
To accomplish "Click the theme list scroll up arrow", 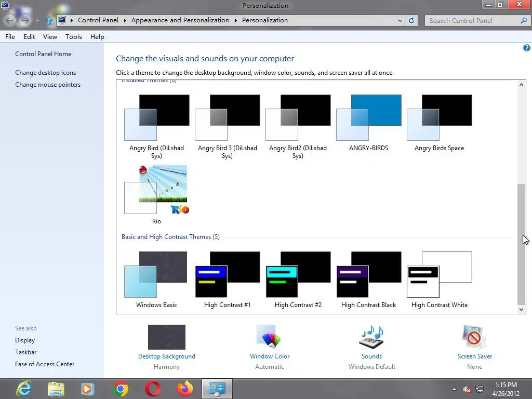I will pos(521,85).
